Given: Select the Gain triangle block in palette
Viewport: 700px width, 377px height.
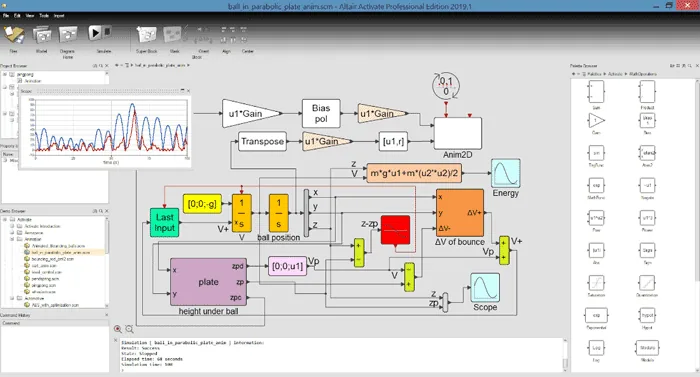Looking at the screenshot, I should [596, 120].
